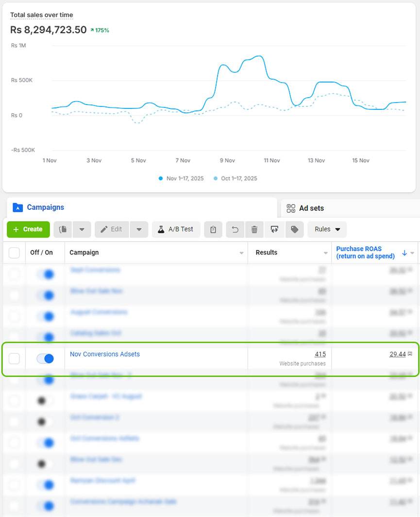
Task: Check the select-all checkbox in the table header
Action: click(x=14, y=253)
